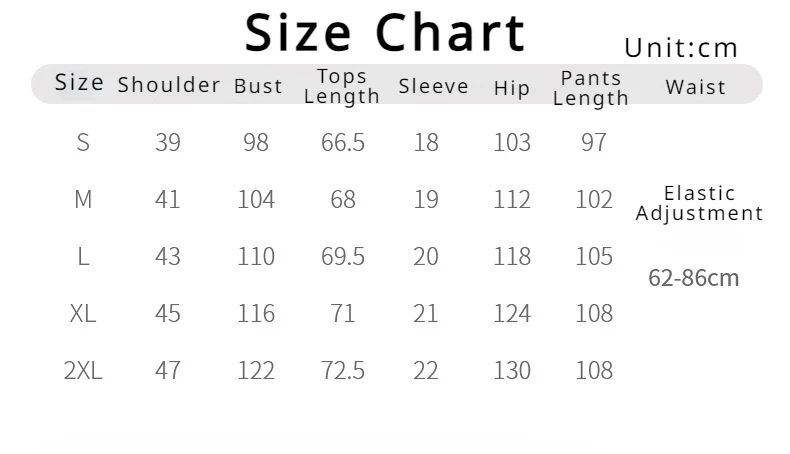Viewport: 790px width, 454px height.
Task: Click the hip value 124
Action: click(512, 313)
